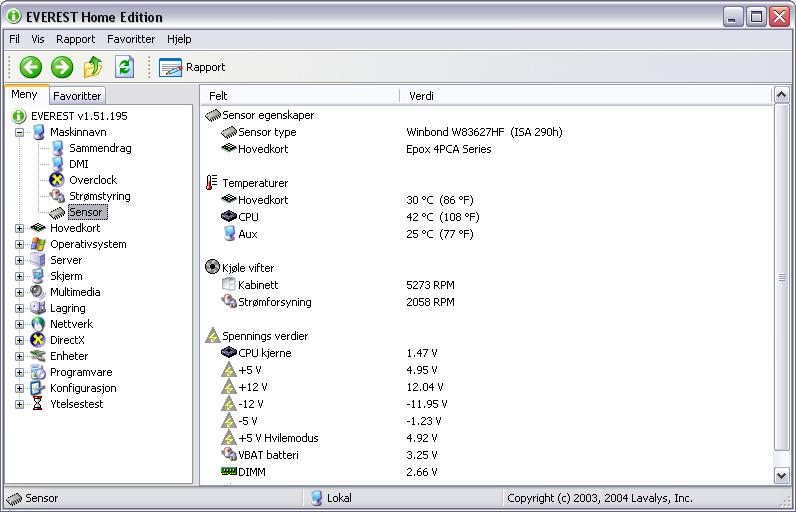Click the Kjøle vifter fan icon
This screenshot has height=512, width=796.
click(212, 267)
